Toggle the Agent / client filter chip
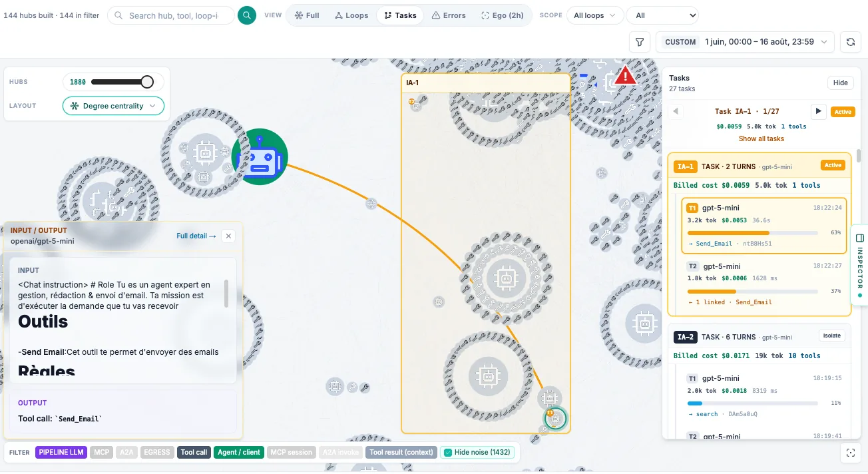868x474 pixels. pos(239,453)
